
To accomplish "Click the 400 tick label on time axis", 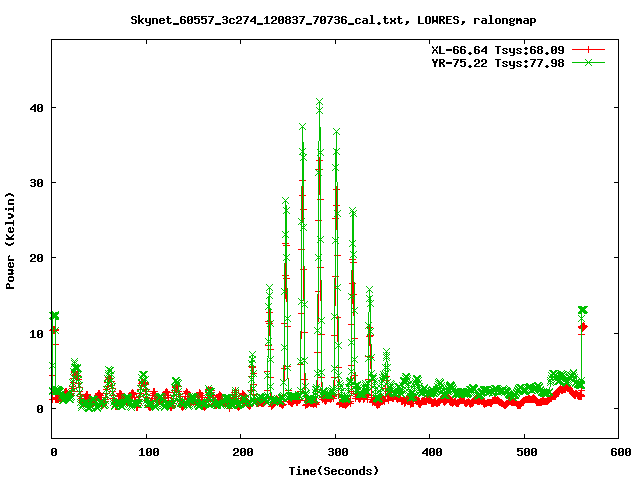I will tap(429, 452).
